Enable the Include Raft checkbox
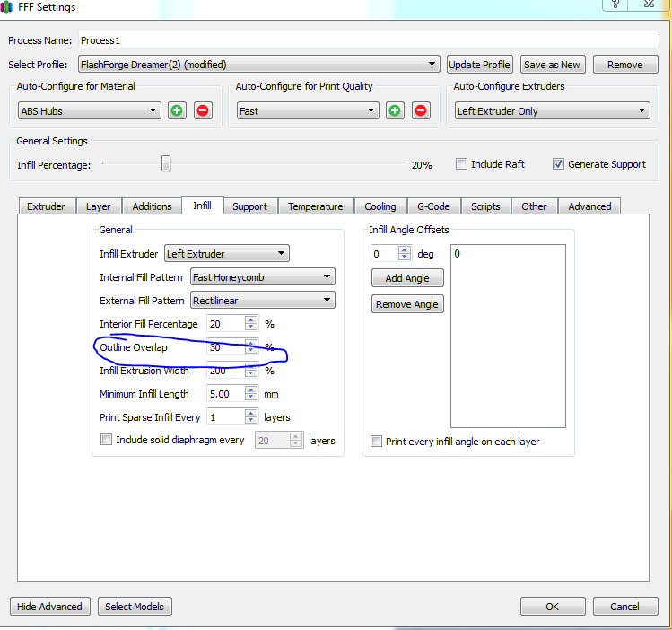Viewport: 672px width, 630px height. click(x=461, y=164)
